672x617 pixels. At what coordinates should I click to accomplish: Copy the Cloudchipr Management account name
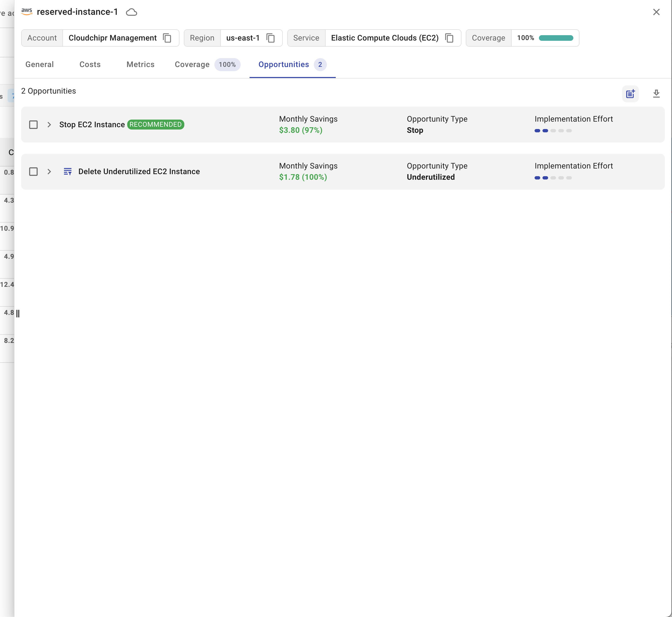167,38
